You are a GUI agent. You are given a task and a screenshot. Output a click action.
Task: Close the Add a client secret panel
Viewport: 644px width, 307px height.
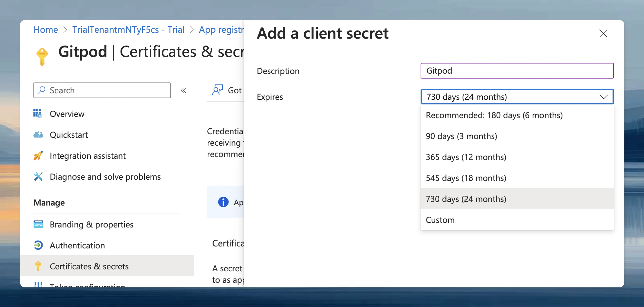(603, 33)
